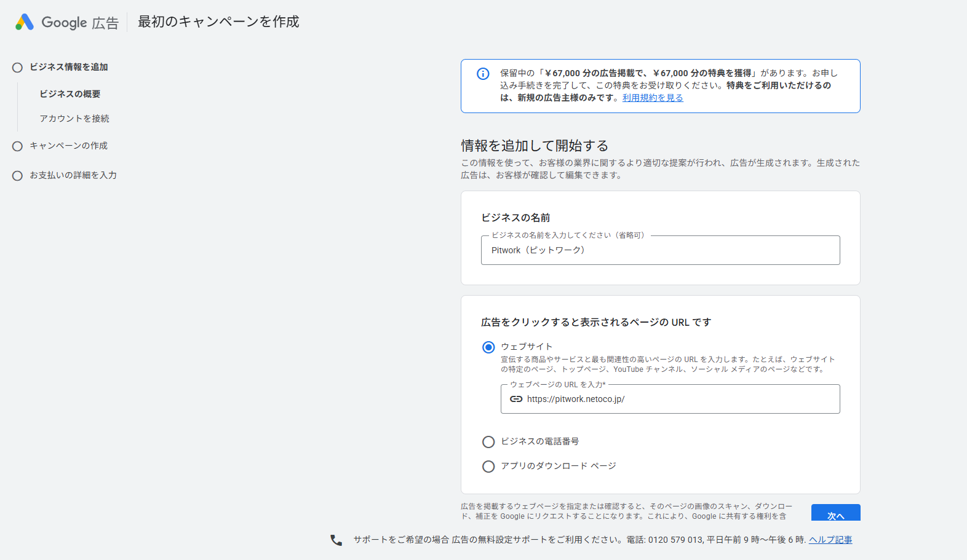Select the ウェブサイト radio option
This screenshot has height=560, width=967.
[x=488, y=347]
